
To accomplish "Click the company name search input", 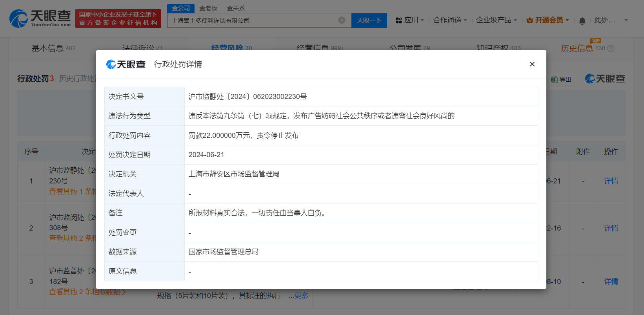I will coord(253,20).
